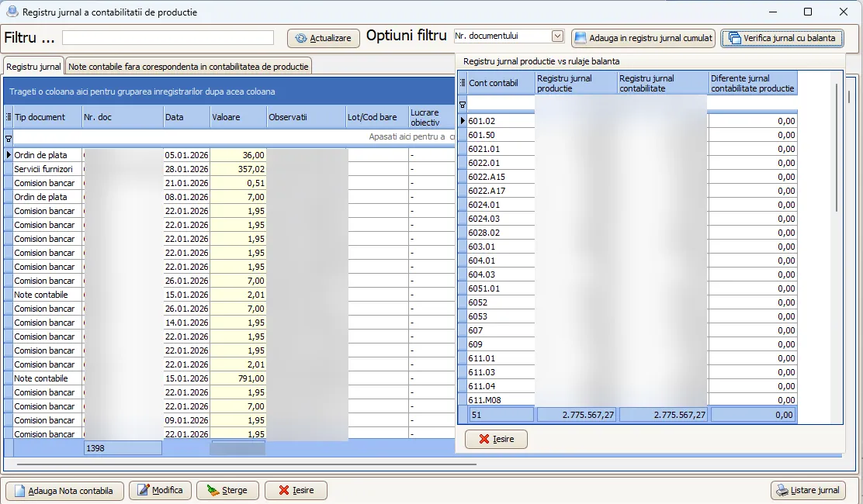Switch to the Registru jurnal tab
Screen dimensions: 863x504
pos(33,67)
